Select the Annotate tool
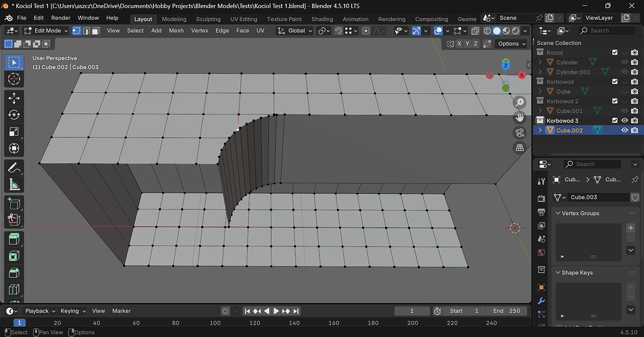The height and width of the screenshot is (337, 644). click(x=14, y=168)
